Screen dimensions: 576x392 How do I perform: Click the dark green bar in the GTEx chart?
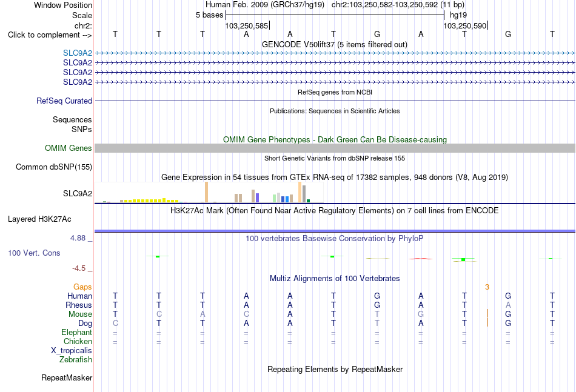pos(309,201)
